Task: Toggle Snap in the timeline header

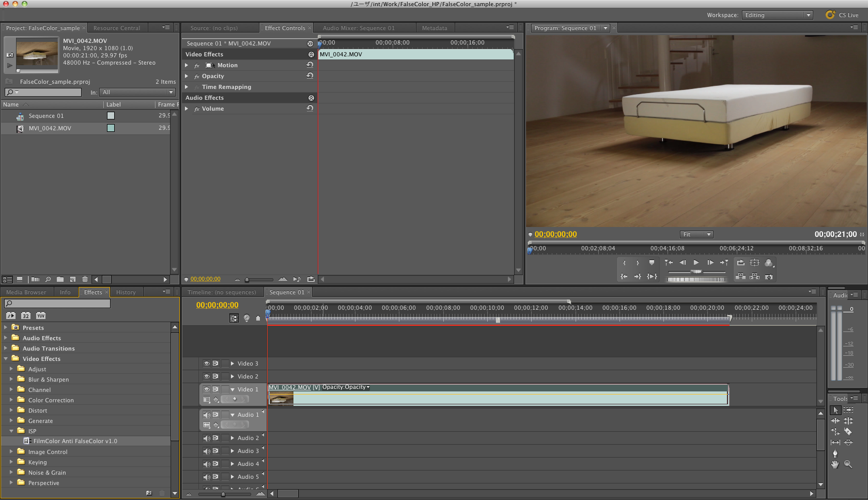Action: pos(234,318)
